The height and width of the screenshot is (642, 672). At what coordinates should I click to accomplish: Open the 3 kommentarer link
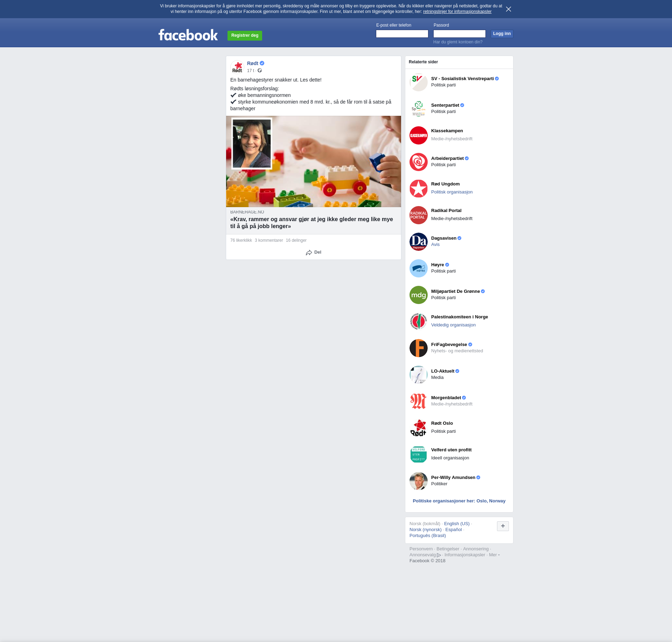tap(269, 240)
